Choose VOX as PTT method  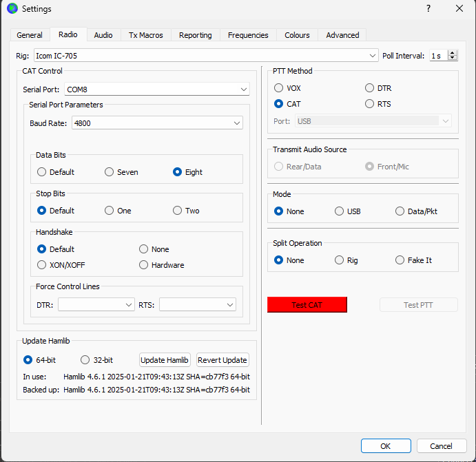click(x=287, y=88)
